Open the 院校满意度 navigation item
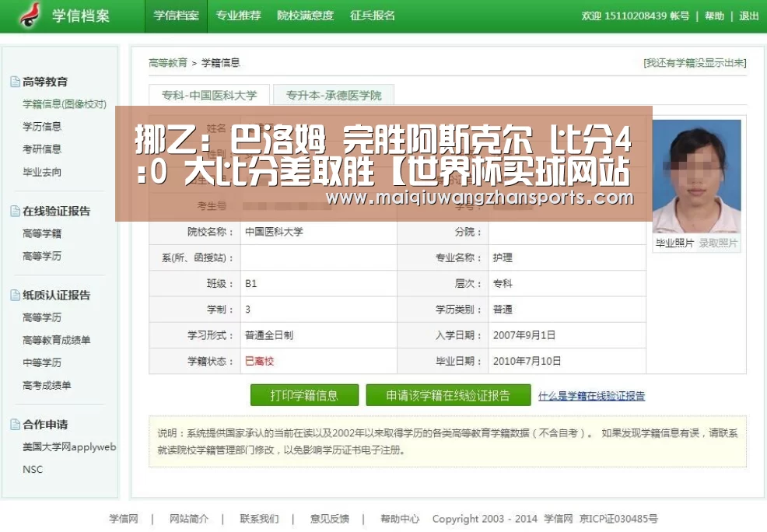Screen dimensions: 767x532 coord(305,16)
